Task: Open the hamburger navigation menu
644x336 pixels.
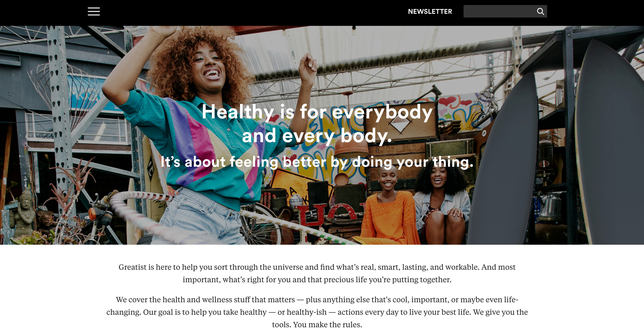Action: pyautogui.click(x=94, y=11)
